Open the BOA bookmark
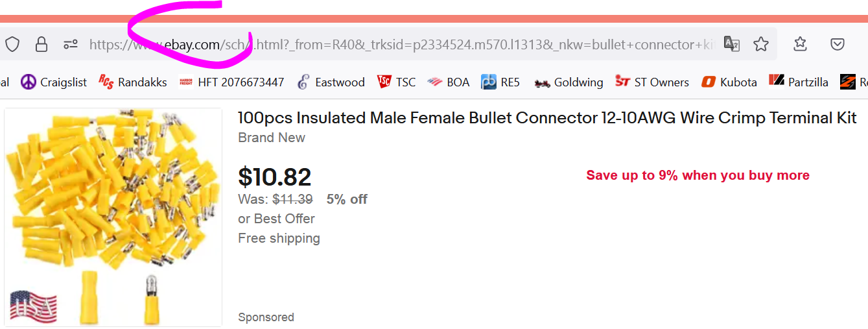The image size is (868, 329). [449, 82]
